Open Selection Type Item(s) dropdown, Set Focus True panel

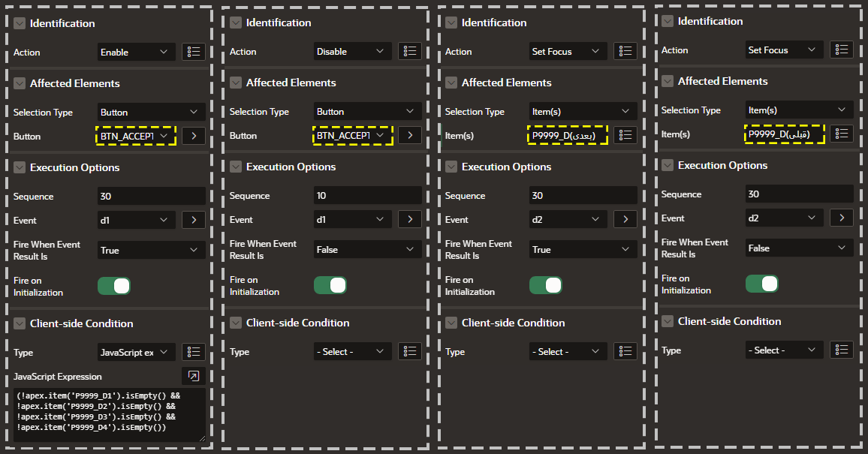pos(583,111)
